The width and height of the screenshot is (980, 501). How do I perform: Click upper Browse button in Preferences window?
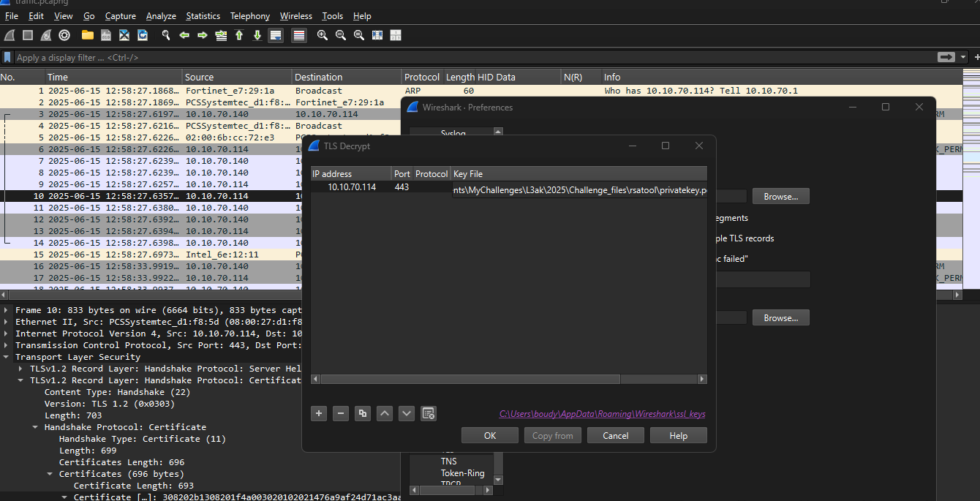(x=781, y=197)
